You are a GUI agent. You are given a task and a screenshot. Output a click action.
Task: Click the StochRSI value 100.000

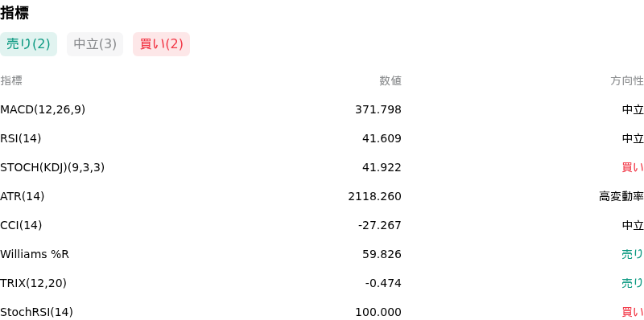(x=378, y=312)
